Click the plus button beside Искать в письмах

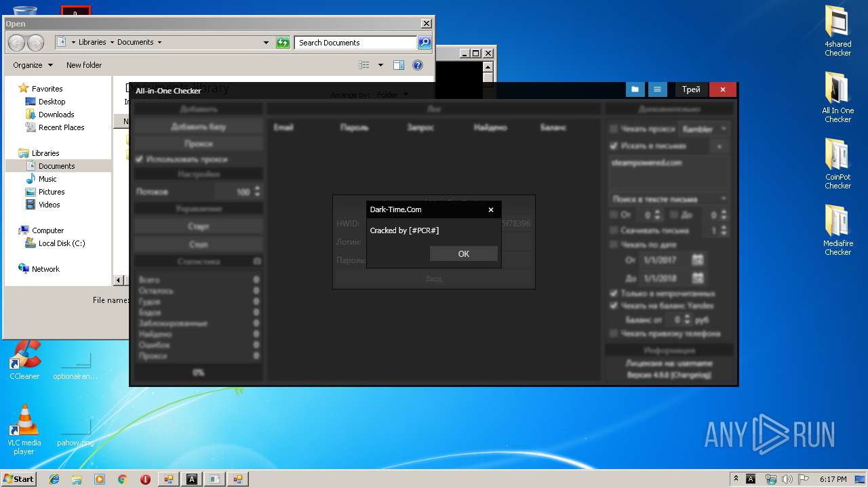pos(719,146)
